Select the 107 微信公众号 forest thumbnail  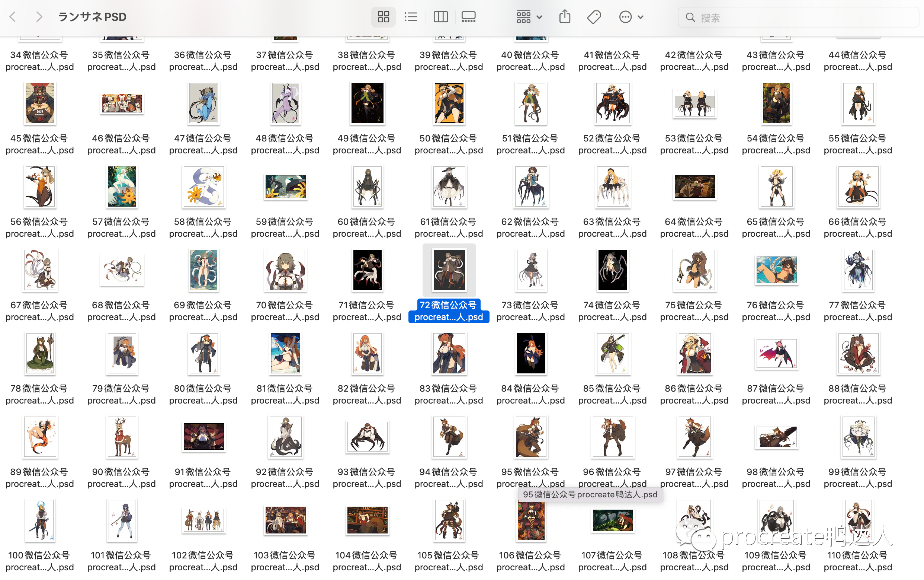click(x=612, y=520)
